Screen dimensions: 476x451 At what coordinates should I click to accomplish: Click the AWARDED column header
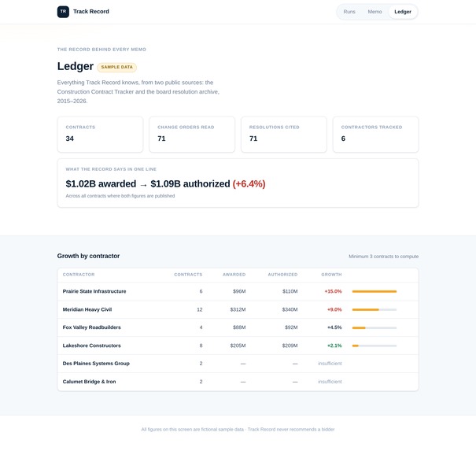(234, 275)
